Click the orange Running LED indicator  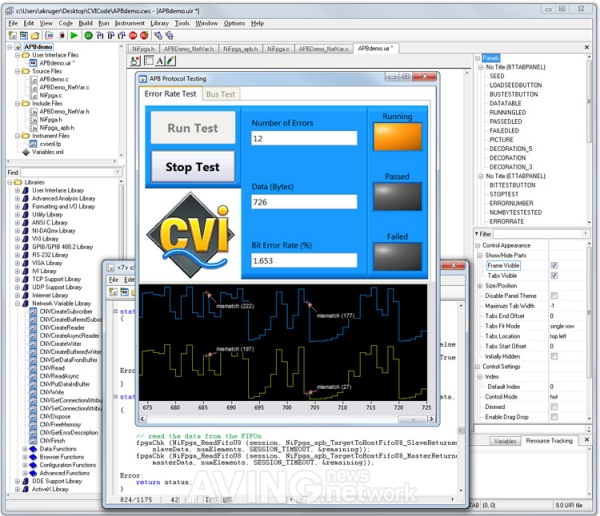pyautogui.click(x=397, y=136)
